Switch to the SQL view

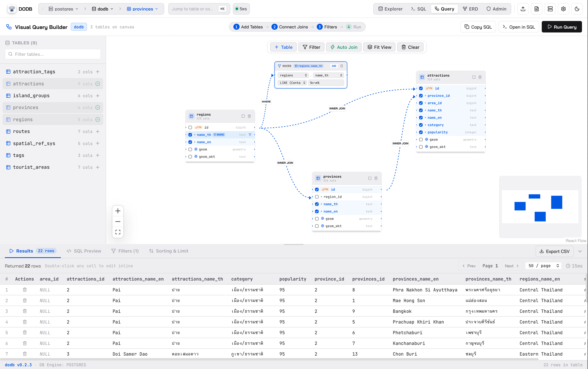coord(419,9)
